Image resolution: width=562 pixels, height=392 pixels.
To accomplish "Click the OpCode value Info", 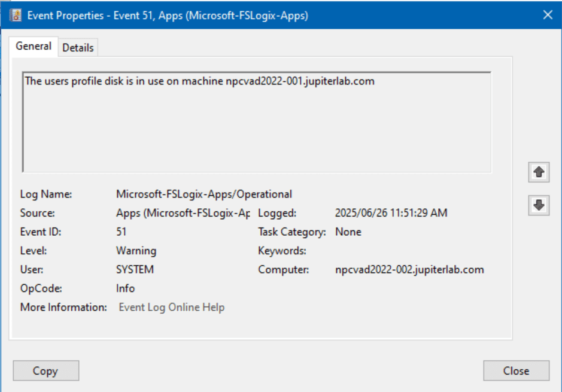I will click(125, 288).
